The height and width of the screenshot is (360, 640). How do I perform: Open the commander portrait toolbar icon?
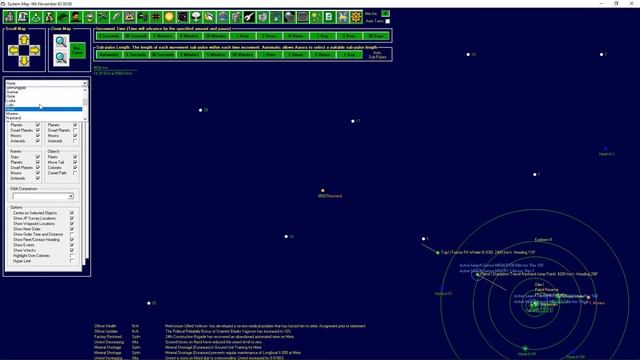(76, 17)
